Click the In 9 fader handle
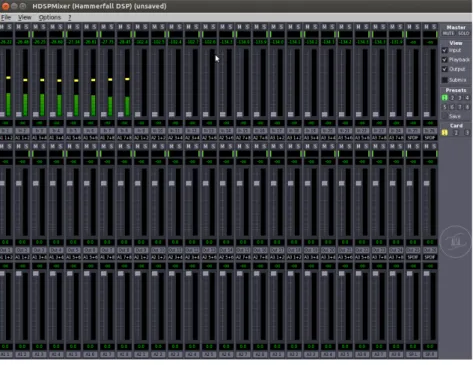This screenshot has width=473, height=365. tap(137, 114)
